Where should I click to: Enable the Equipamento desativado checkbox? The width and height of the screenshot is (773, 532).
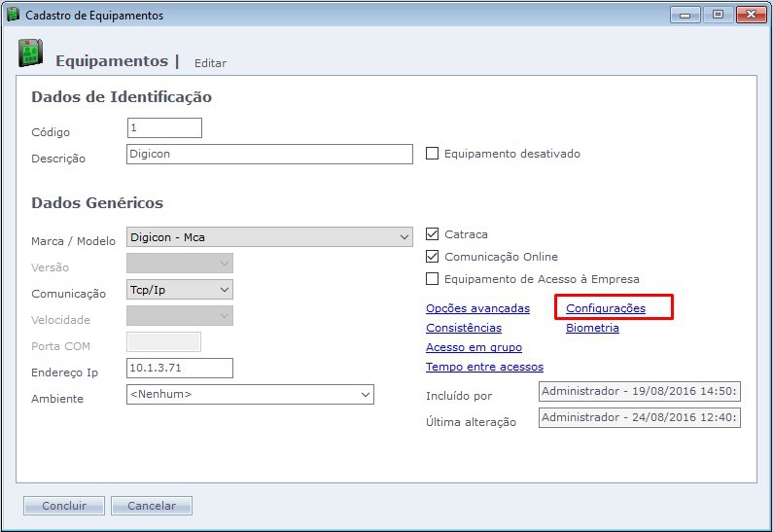433,154
